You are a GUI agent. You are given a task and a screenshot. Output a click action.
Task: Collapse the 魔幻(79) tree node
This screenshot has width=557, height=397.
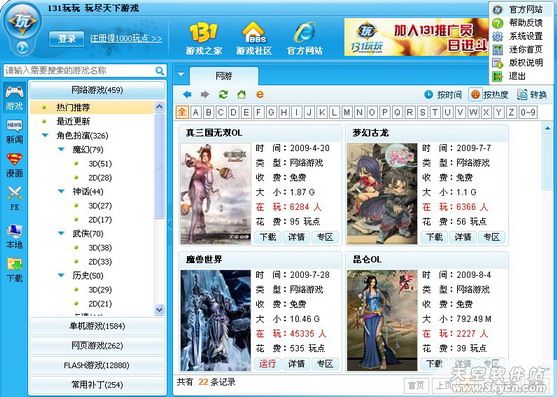(x=61, y=149)
